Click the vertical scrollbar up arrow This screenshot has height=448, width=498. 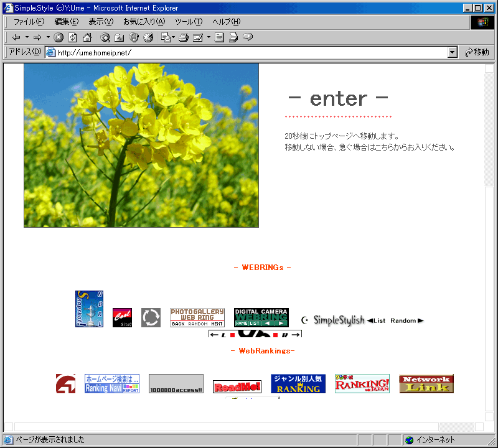click(489, 68)
